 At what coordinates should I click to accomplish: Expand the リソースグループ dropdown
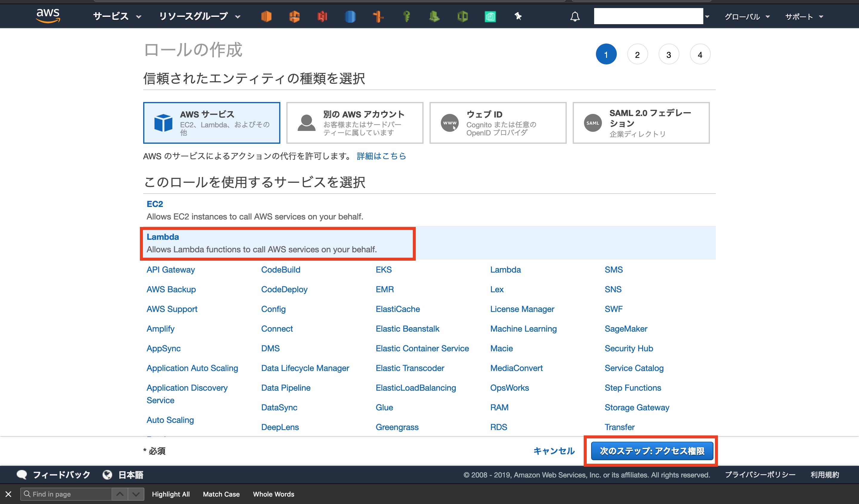200,16
